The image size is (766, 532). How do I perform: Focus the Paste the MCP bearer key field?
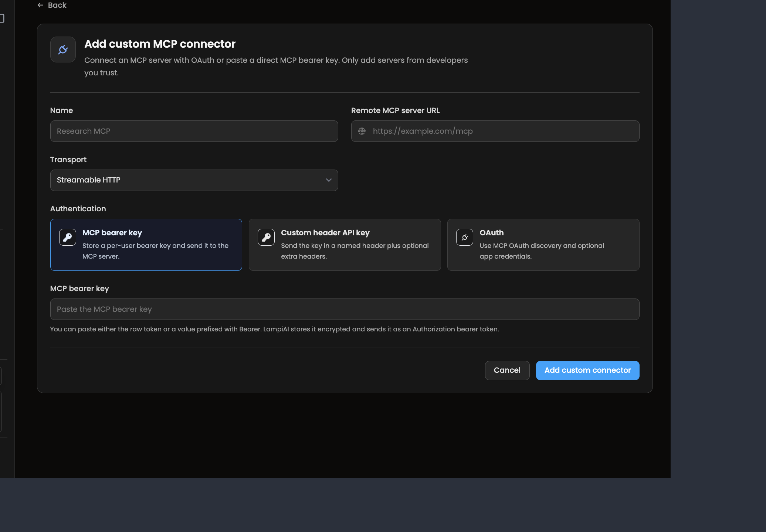(345, 309)
